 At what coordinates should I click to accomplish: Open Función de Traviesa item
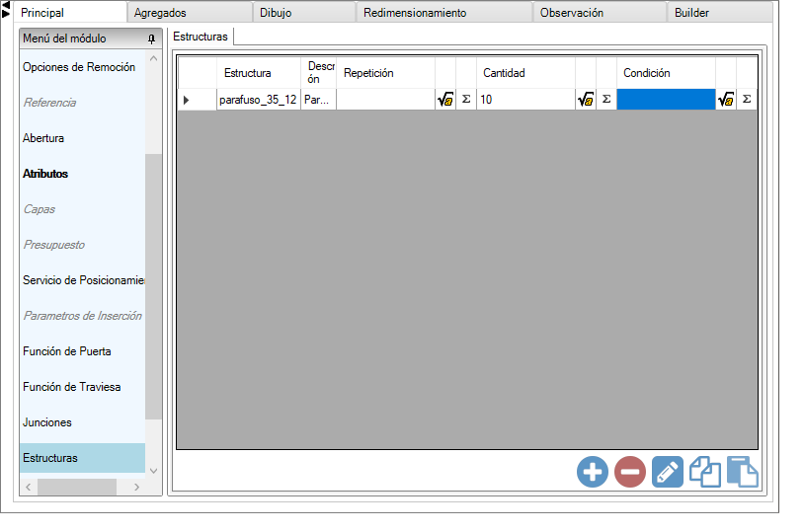coord(71,387)
